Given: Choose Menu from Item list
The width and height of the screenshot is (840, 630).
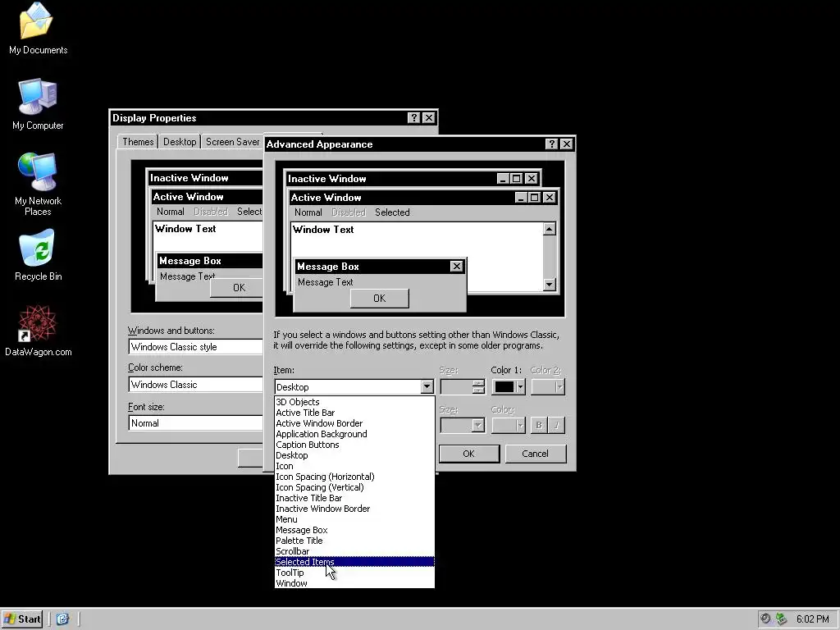Looking at the screenshot, I should pos(354,519).
